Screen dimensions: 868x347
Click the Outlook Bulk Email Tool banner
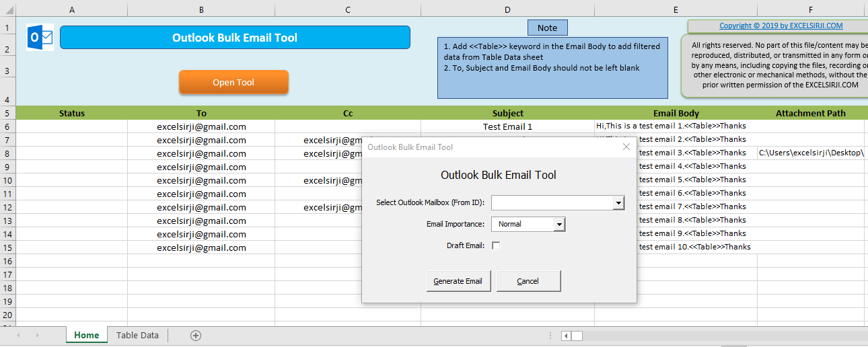click(x=235, y=38)
